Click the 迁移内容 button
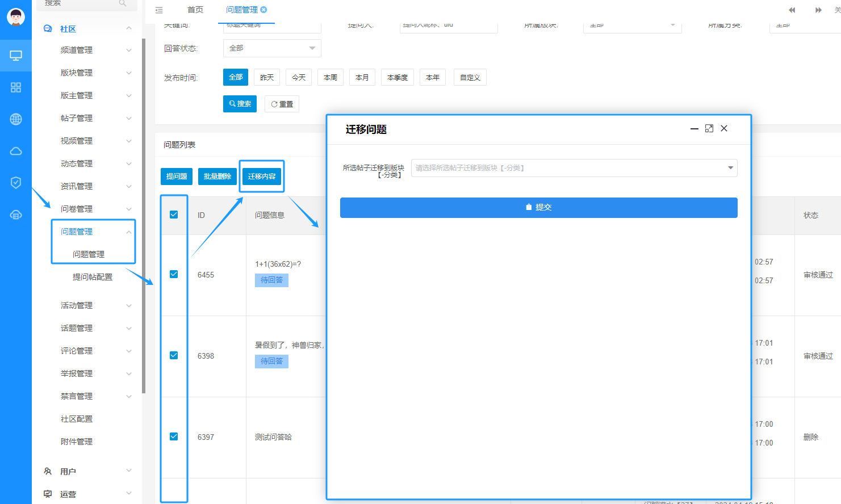The image size is (841, 504). 262,177
